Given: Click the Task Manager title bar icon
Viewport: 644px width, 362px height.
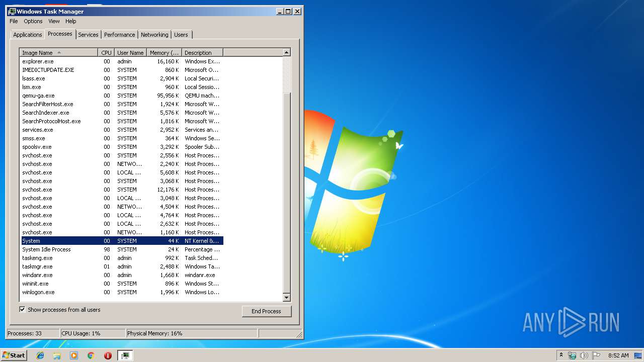Looking at the screenshot, I should tap(12, 11).
